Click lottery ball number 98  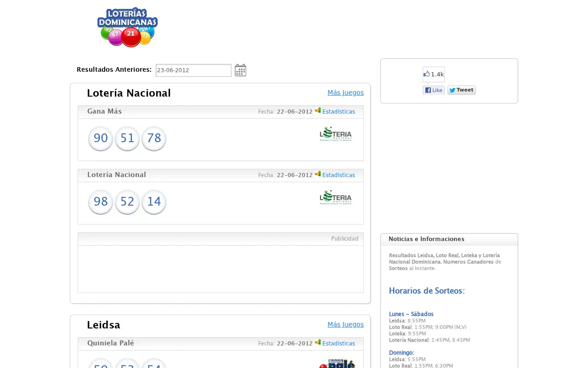coord(101,202)
